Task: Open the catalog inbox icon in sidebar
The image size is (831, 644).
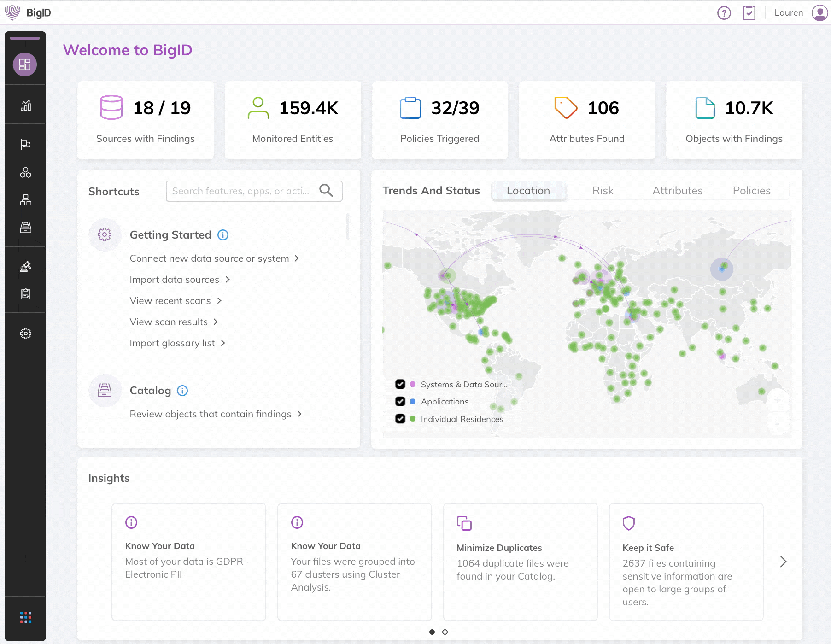Action: pos(26,228)
